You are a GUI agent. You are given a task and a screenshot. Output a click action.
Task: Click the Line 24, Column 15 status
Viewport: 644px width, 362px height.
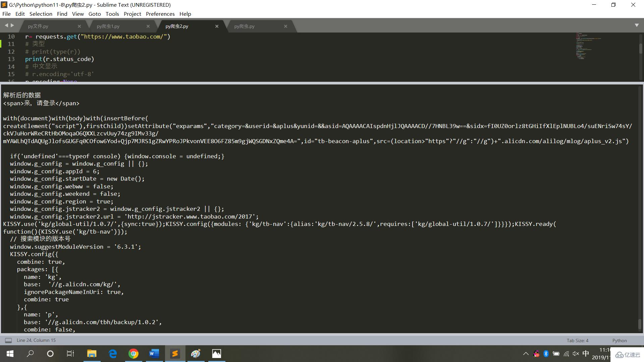[36, 340]
